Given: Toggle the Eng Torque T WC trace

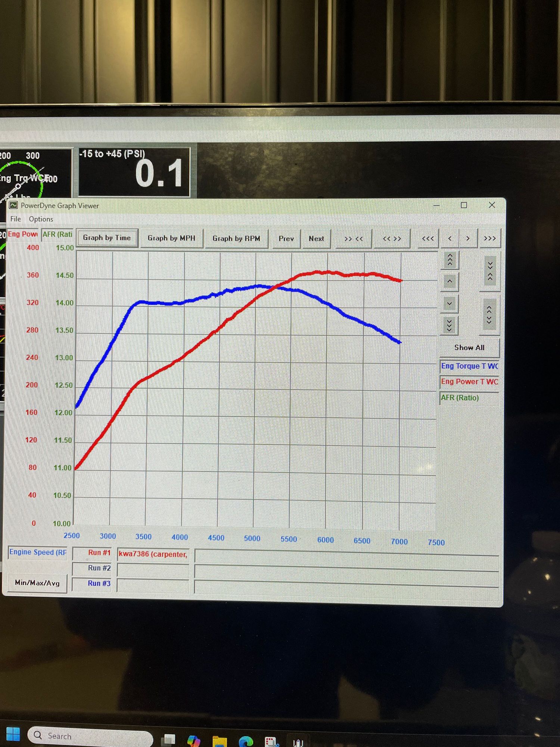Looking at the screenshot, I should tap(469, 366).
